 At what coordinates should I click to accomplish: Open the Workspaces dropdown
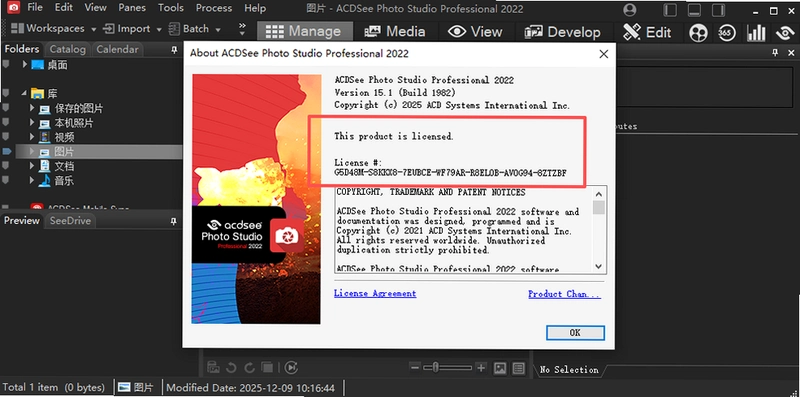pyautogui.click(x=53, y=29)
